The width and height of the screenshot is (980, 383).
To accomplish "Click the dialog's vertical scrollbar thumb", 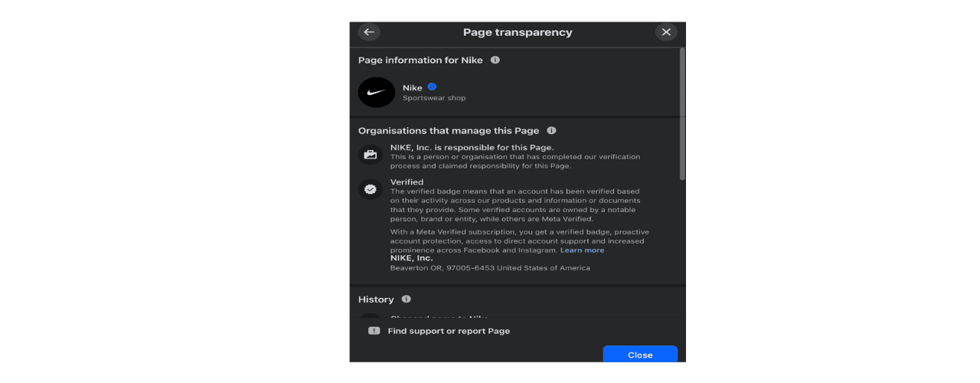I will pos(681,113).
